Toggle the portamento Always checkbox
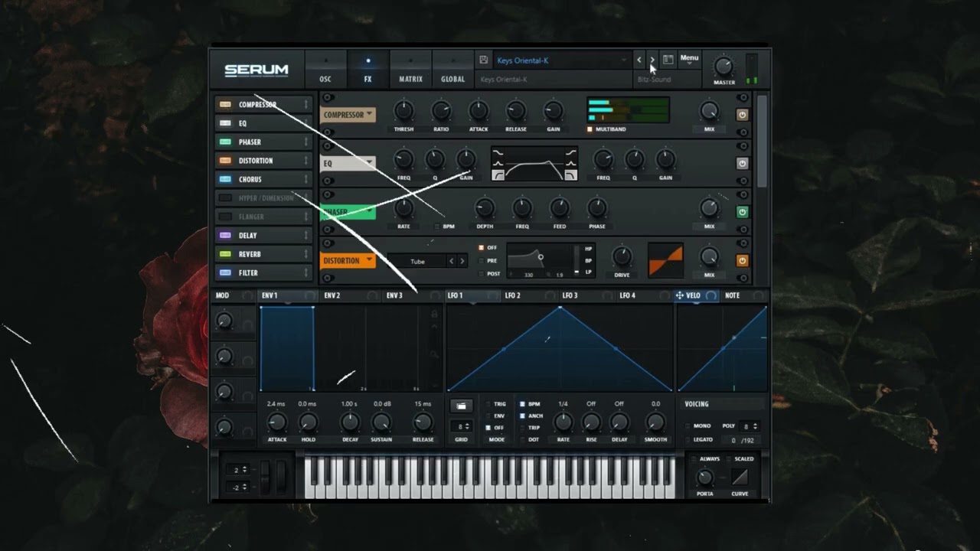The height and width of the screenshot is (551, 980). [694, 459]
